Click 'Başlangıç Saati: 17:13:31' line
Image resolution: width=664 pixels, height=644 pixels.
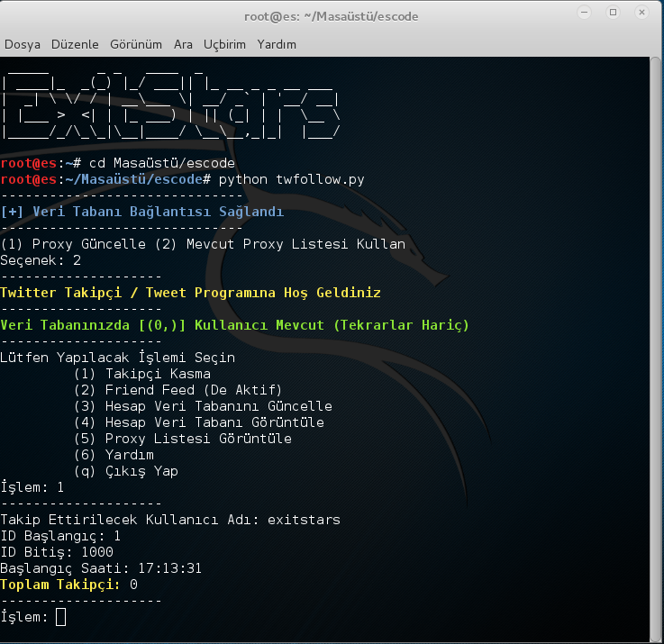click(x=101, y=568)
